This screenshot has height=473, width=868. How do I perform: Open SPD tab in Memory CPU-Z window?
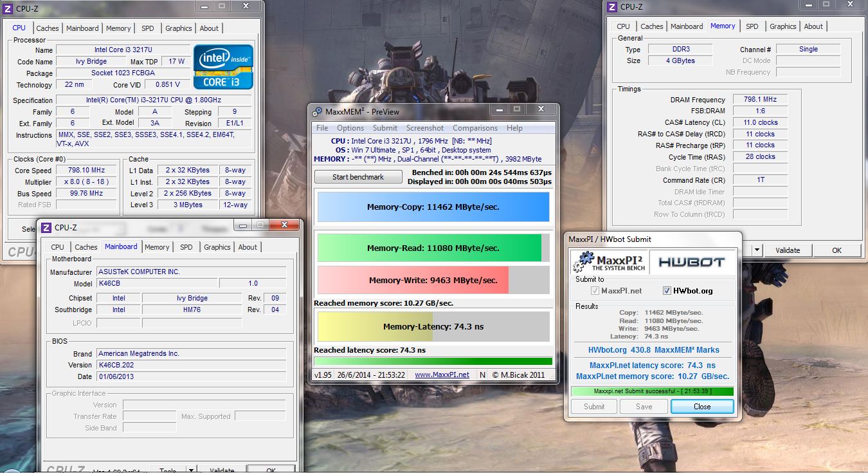(x=752, y=26)
